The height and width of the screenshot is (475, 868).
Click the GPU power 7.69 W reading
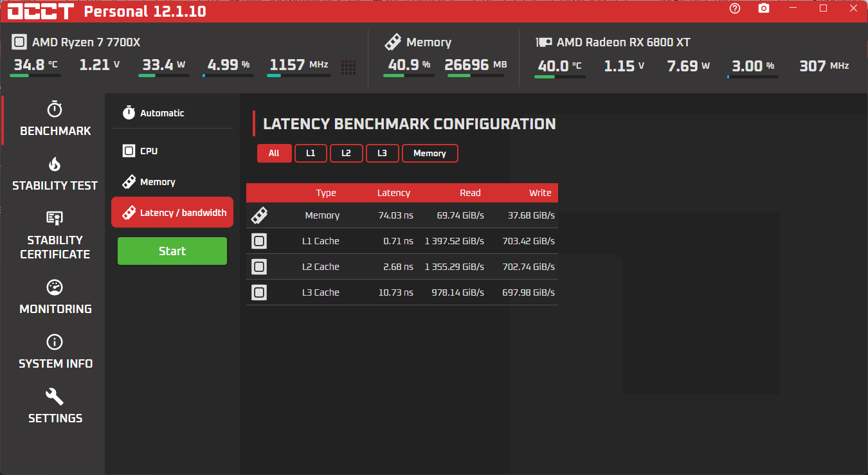[x=689, y=66]
